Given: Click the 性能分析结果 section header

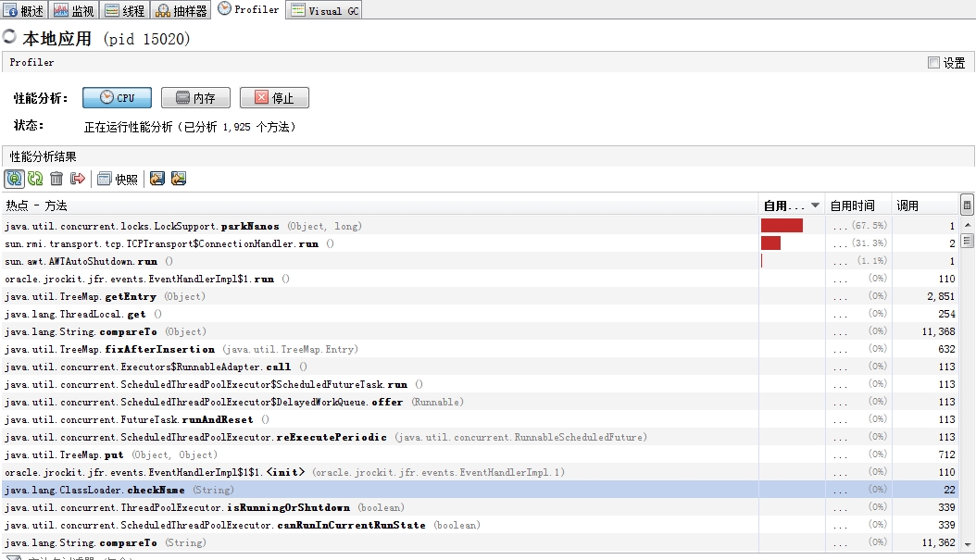Looking at the screenshot, I should click(43, 156).
